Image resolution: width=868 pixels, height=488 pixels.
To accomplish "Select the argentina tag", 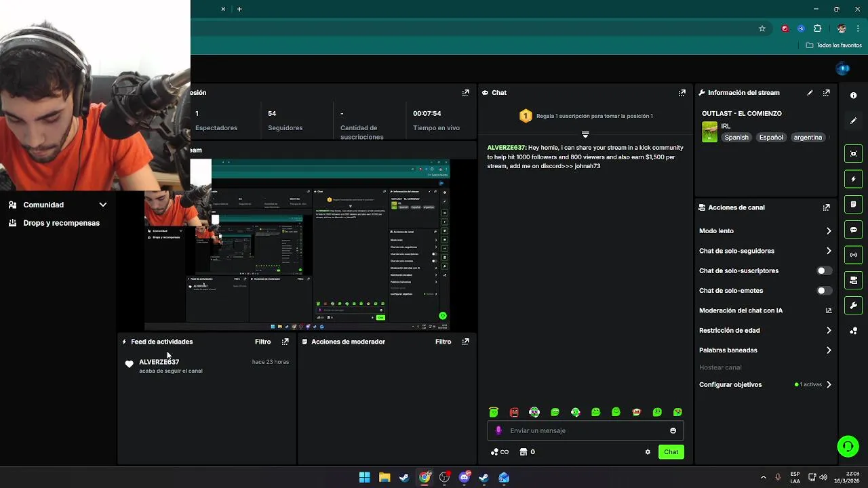I will tap(808, 138).
